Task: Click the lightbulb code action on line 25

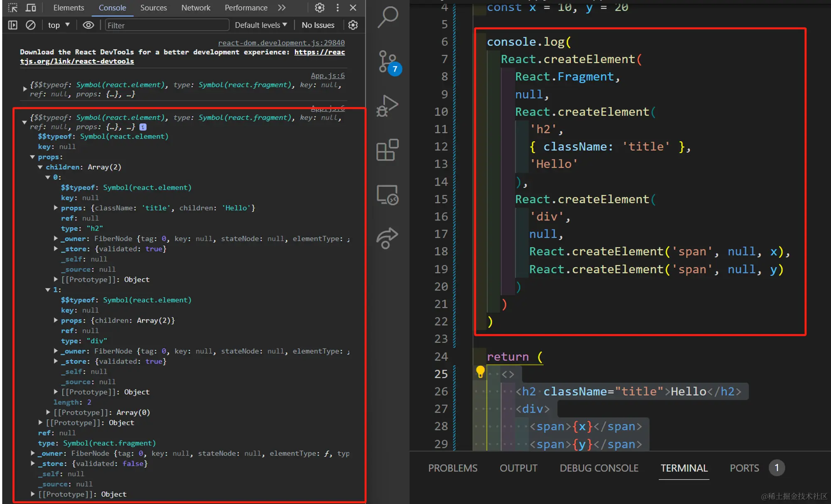Action: [480, 371]
